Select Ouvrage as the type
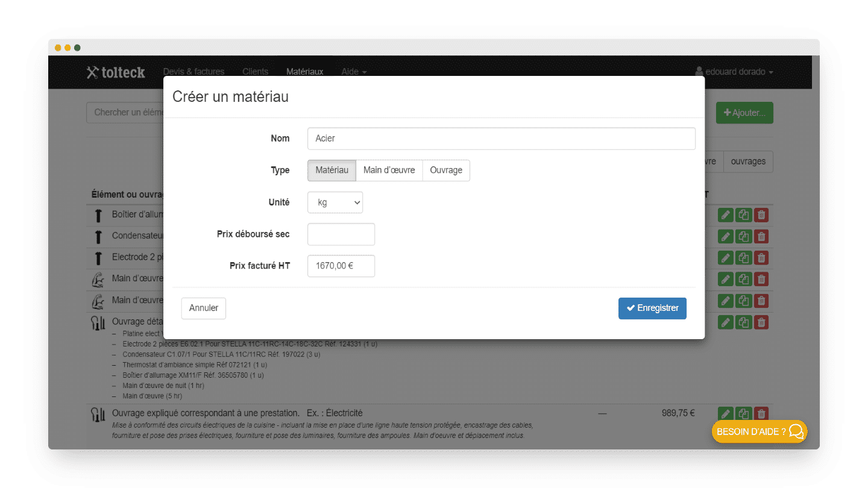 pos(446,170)
